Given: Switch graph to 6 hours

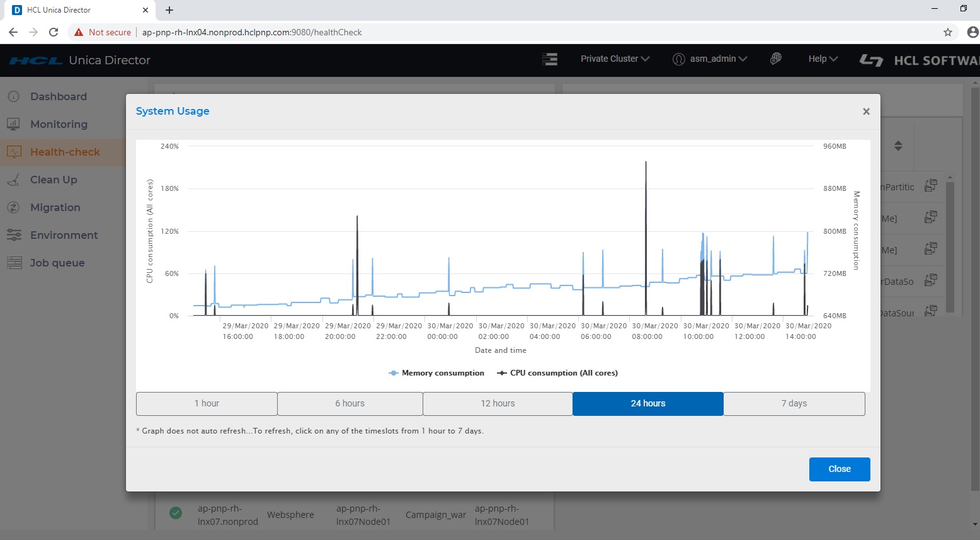Looking at the screenshot, I should (350, 403).
